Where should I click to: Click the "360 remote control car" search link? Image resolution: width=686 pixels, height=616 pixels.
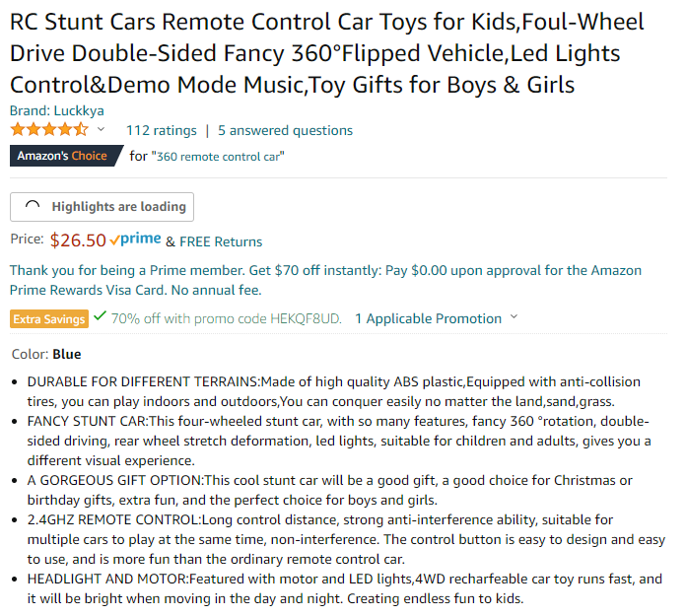click(x=218, y=157)
